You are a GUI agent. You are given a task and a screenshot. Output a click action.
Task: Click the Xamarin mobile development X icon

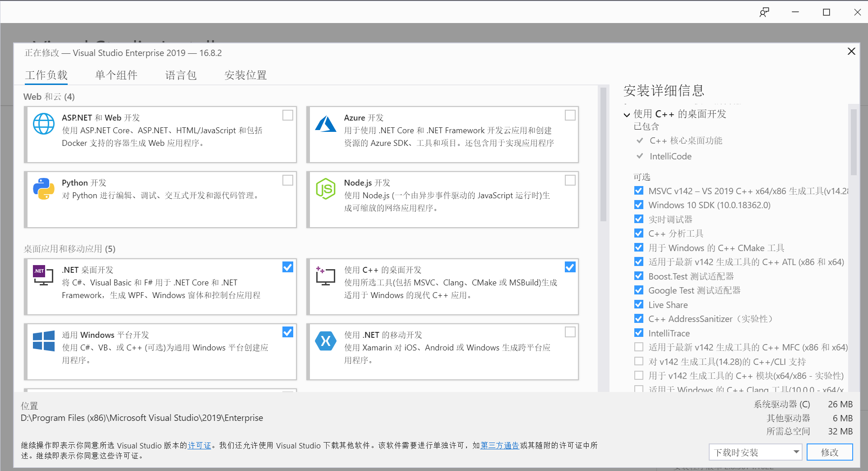[x=326, y=341]
